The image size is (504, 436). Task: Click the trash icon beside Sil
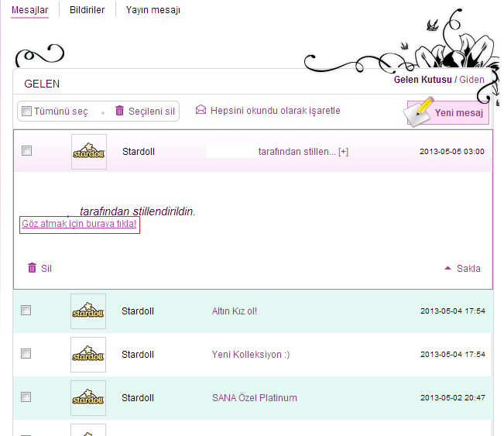click(x=32, y=267)
